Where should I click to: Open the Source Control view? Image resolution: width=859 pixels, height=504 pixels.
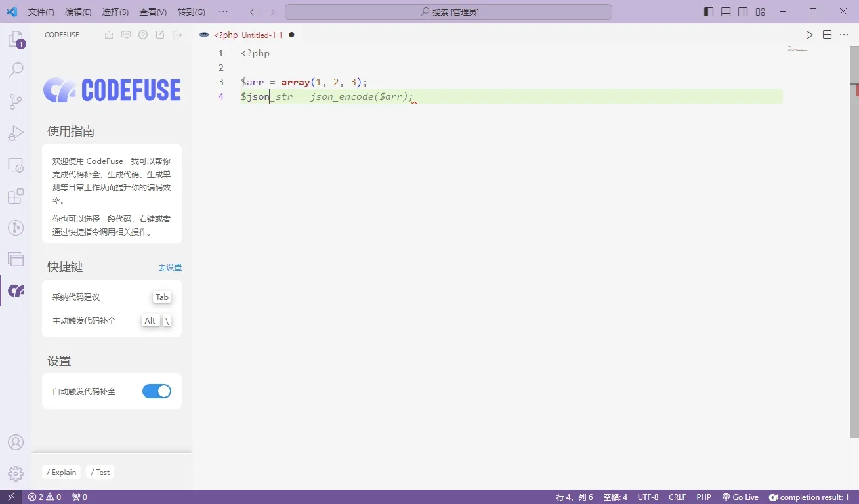(16, 102)
